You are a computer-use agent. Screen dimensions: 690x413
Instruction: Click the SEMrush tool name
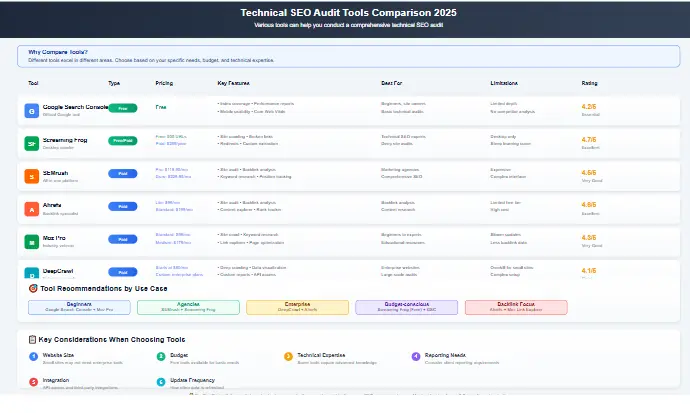pyautogui.click(x=55, y=173)
